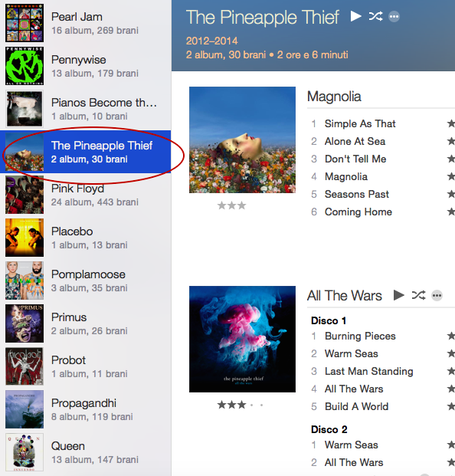Play all The Pineapple Thief songs
The height and width of the screenshot is (476, 455).
[x=355, y=16]
